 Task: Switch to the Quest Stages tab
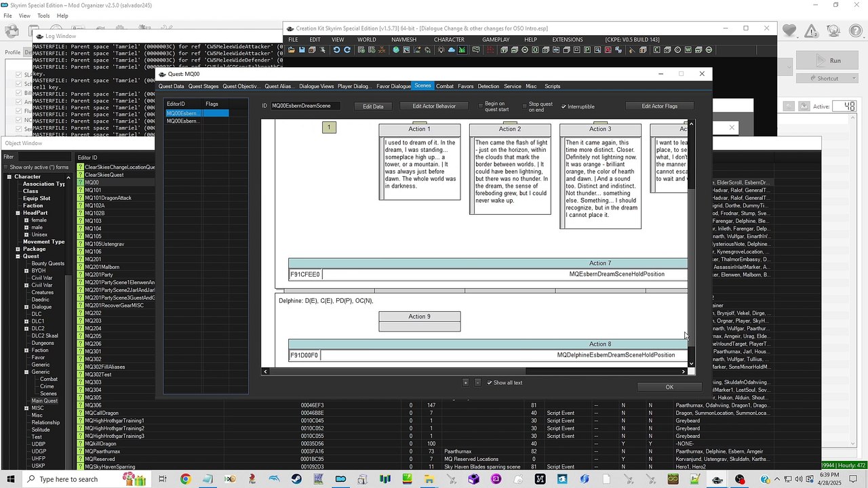[x=203, y=86]
